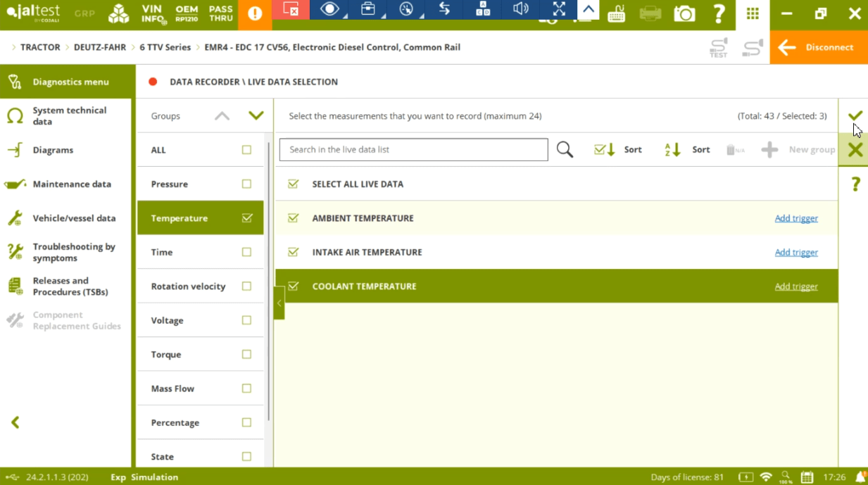Open System technical data menu
Image resolution: width=868 pixels, height=485 pixels.
coord(68,116)
